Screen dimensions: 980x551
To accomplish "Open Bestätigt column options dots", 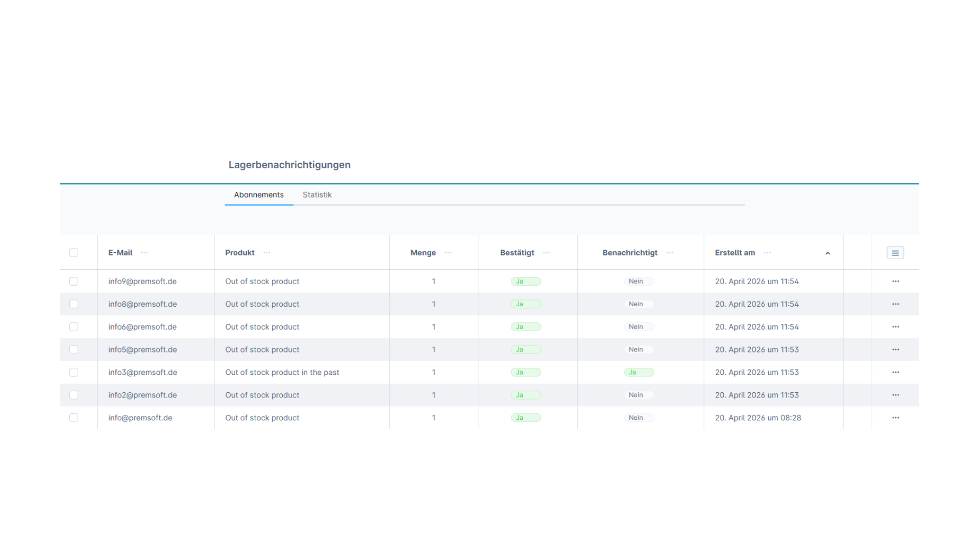I will 546,253.
